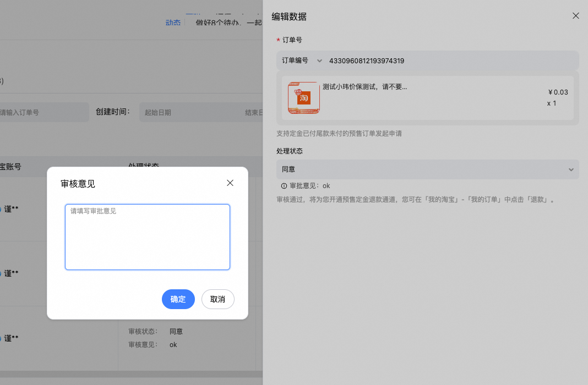Confirm with the 确定 button
Viewport: 588px width, 385px height.
tap(178, 299)
